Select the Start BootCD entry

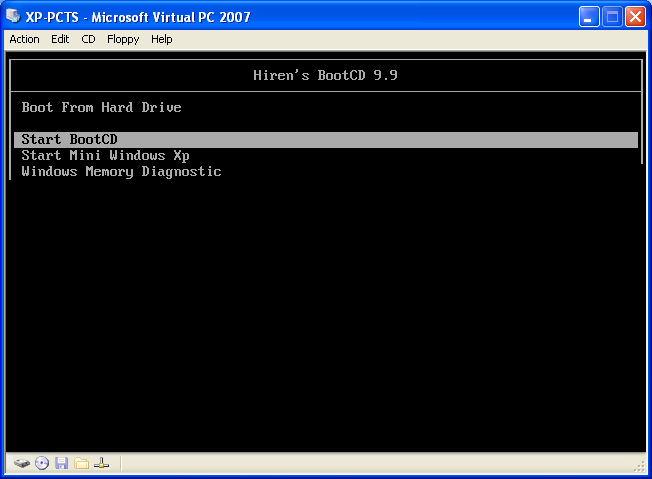click(x=326, y=139)
